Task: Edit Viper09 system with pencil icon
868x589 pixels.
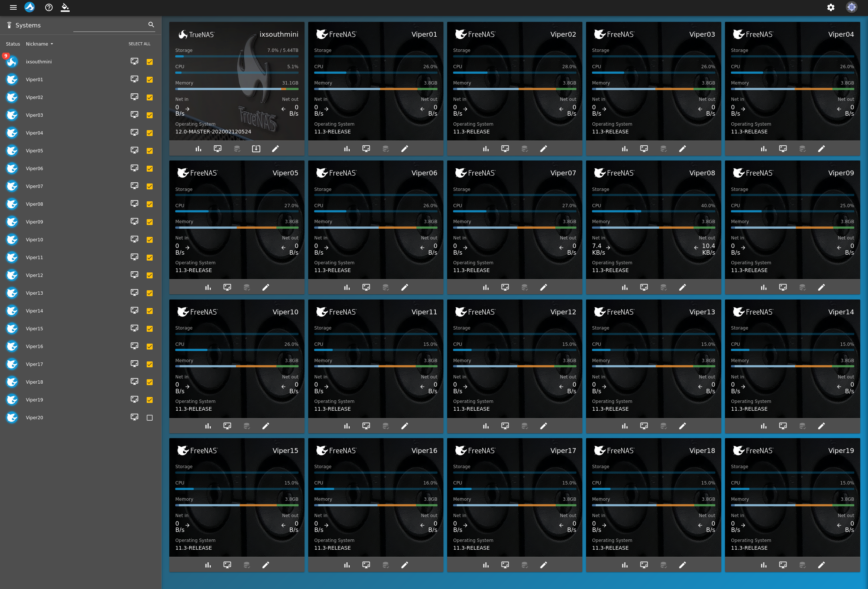Action: click(822, 287)
